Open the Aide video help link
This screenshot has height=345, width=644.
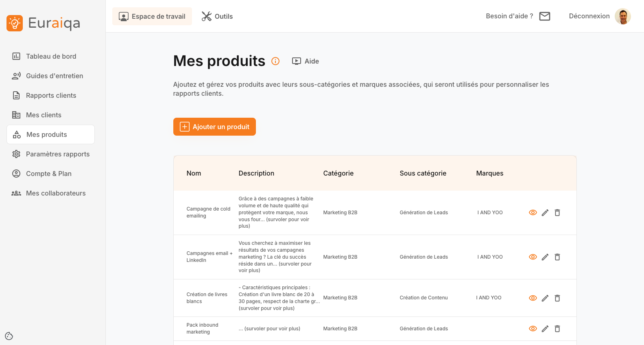tap(306, 61)
